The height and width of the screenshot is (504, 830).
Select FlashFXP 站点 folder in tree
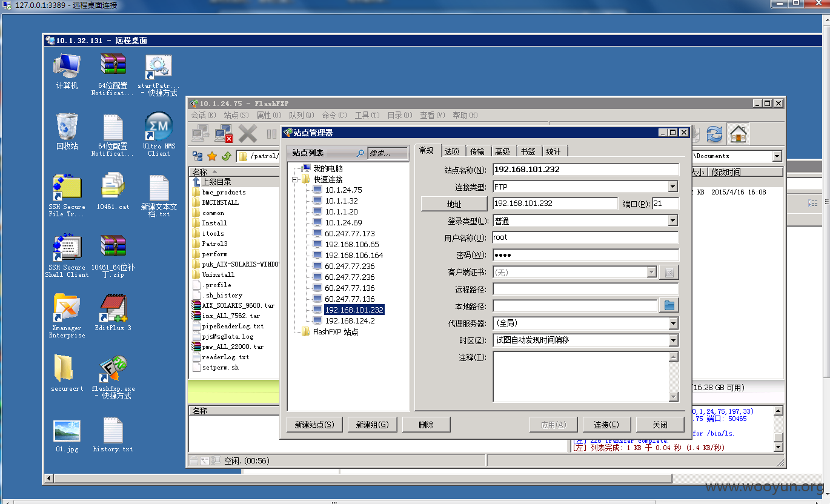pos(336,332)
